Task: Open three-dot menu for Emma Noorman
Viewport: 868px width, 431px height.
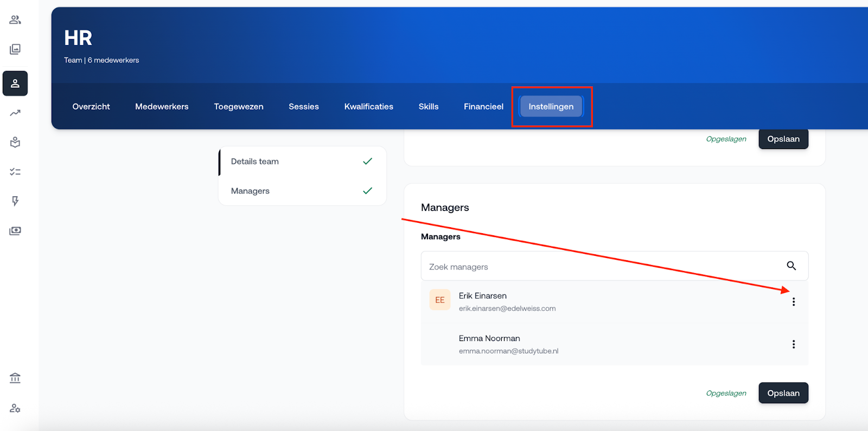Action: tap(794, 344)
